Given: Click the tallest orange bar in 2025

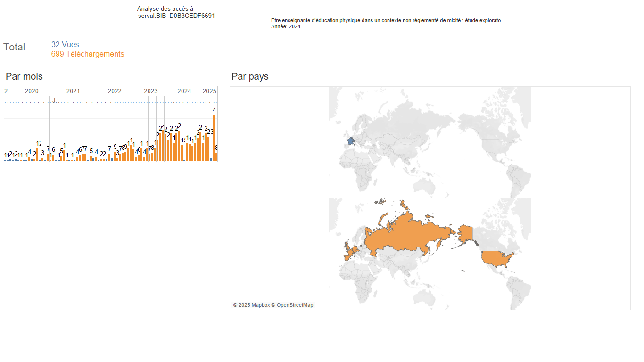Looking at the screenshot, I should (214, 138).
